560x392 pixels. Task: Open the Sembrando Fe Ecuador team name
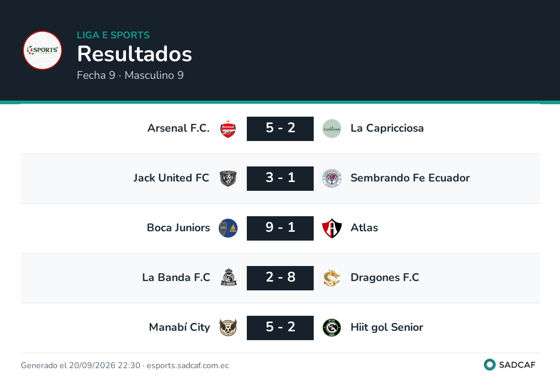(x=410, y=178)
